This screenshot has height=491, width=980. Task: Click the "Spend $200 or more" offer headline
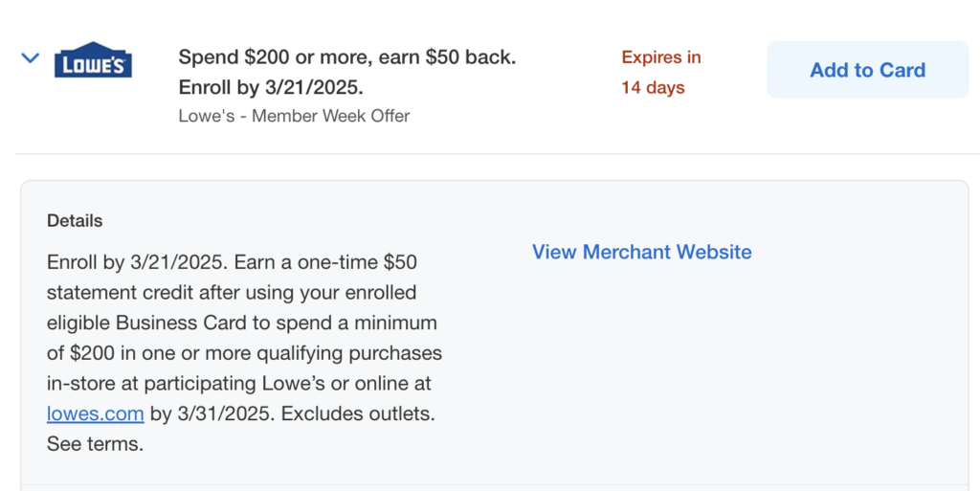click(x=346, y=56)
